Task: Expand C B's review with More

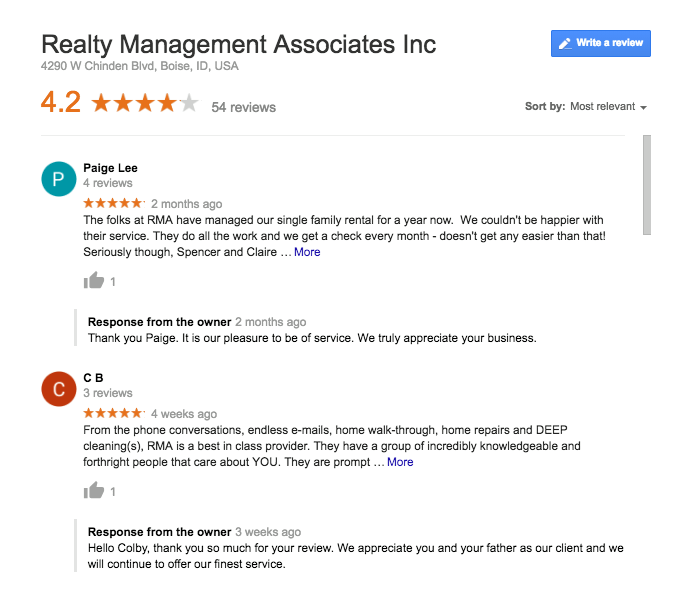Action: point(400,462)
